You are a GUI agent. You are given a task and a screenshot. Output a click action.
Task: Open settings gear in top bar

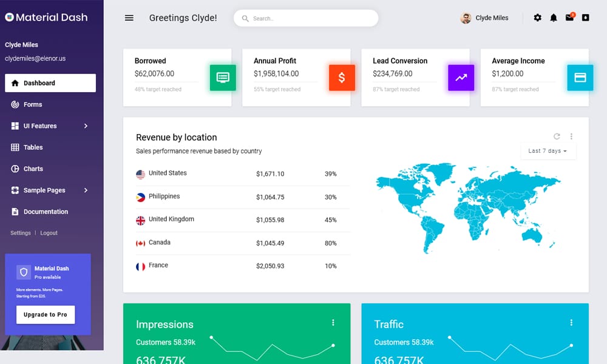537,18
